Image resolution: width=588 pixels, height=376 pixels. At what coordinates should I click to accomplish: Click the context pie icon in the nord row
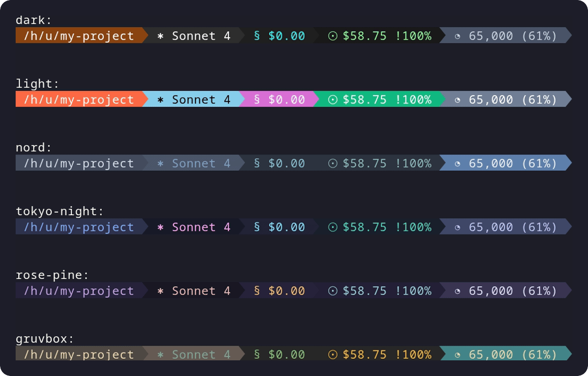tap(458, 164)
